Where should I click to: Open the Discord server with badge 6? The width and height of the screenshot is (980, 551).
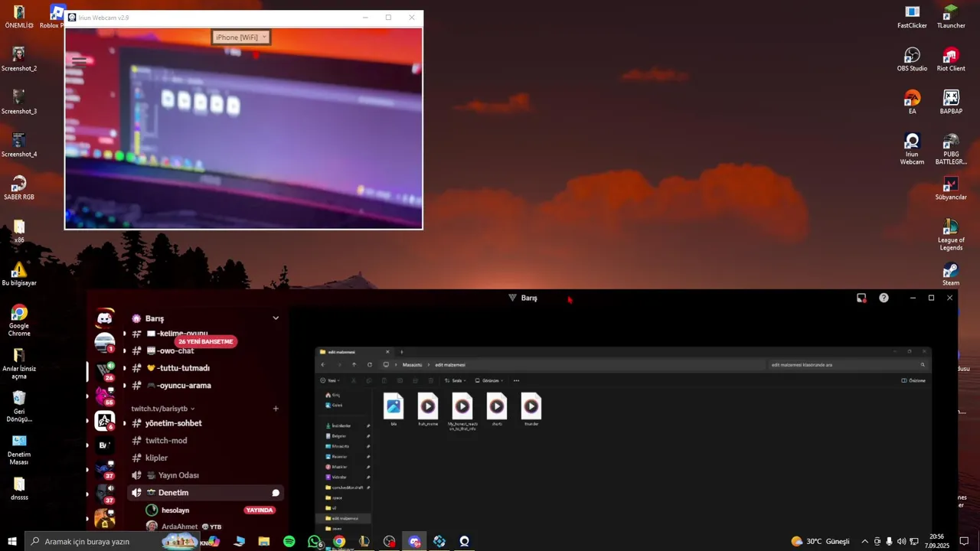click(x=105, y=421)
